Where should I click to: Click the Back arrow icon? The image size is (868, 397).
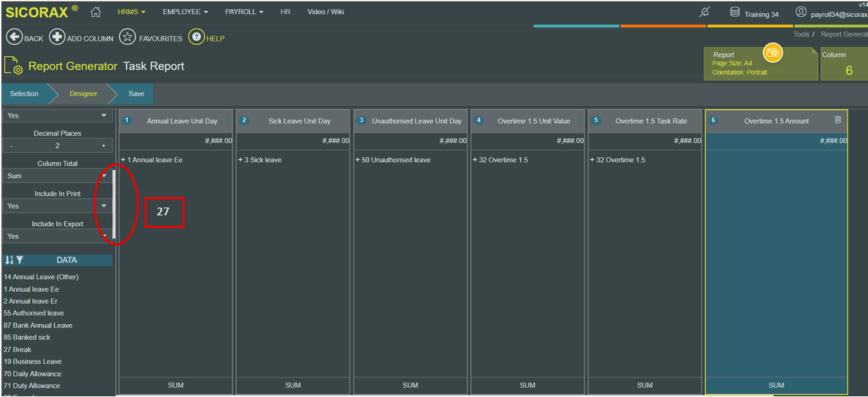[14, 37]
